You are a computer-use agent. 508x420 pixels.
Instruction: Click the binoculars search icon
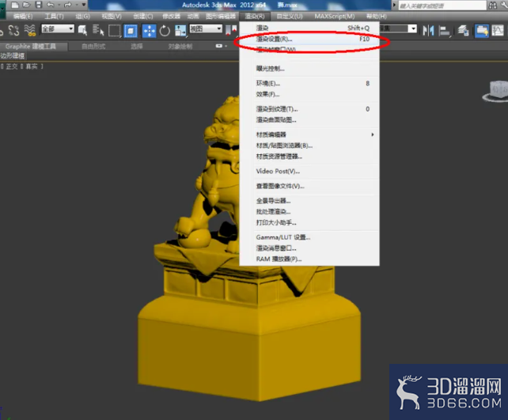493,6
